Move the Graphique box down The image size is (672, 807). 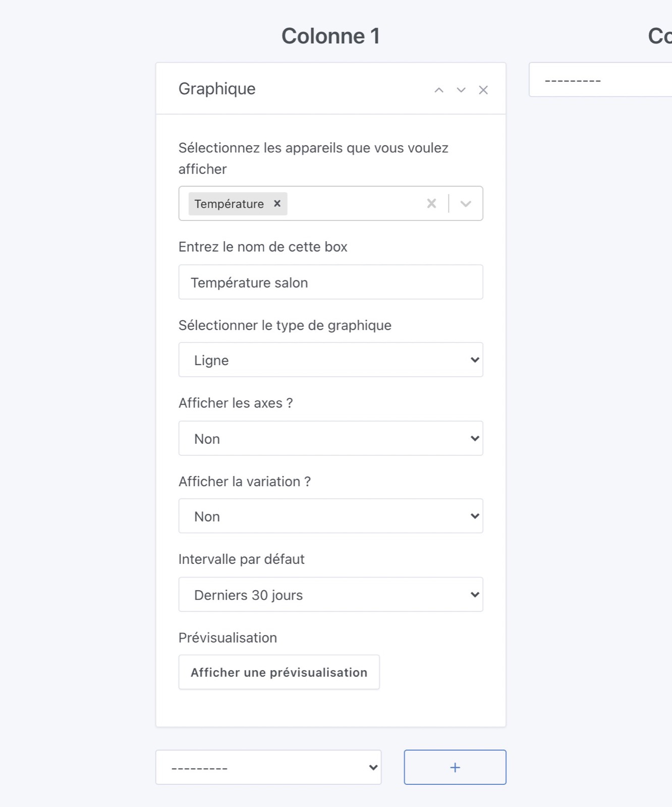(x=460, y=91)
